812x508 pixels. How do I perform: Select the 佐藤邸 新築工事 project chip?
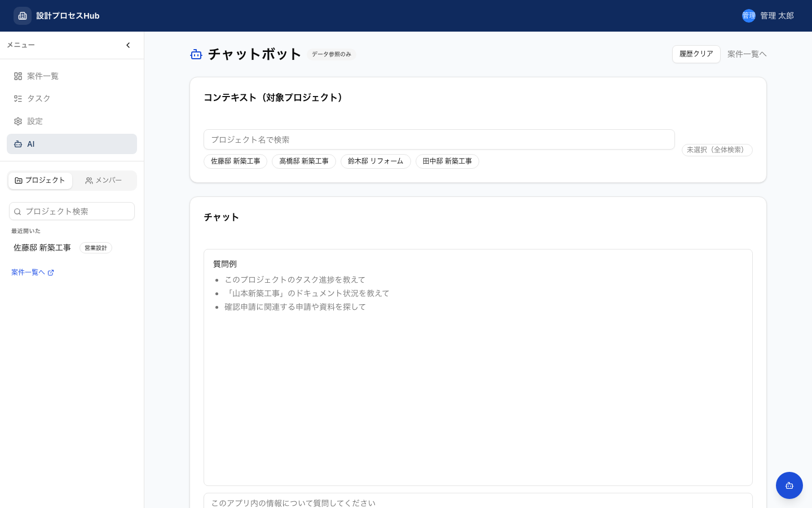click(x=235, y=161)
